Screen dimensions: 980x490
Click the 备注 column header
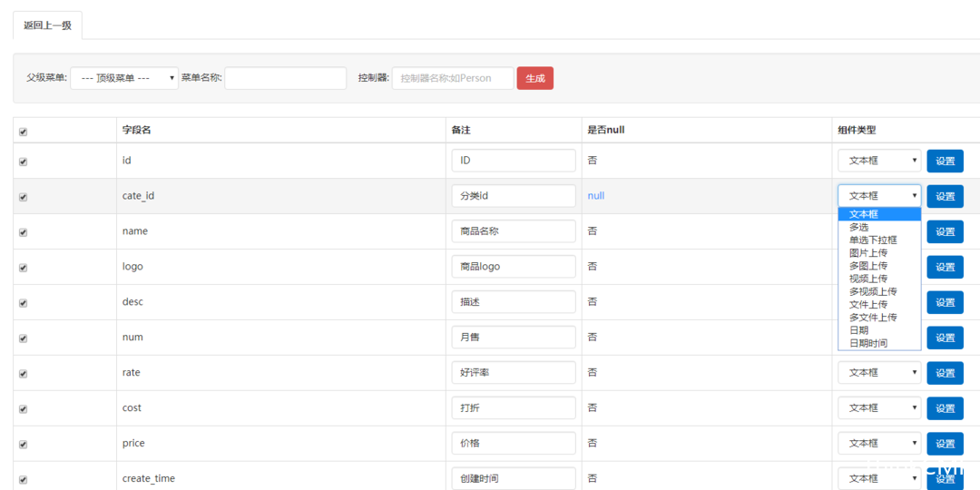tap(461, 130)
